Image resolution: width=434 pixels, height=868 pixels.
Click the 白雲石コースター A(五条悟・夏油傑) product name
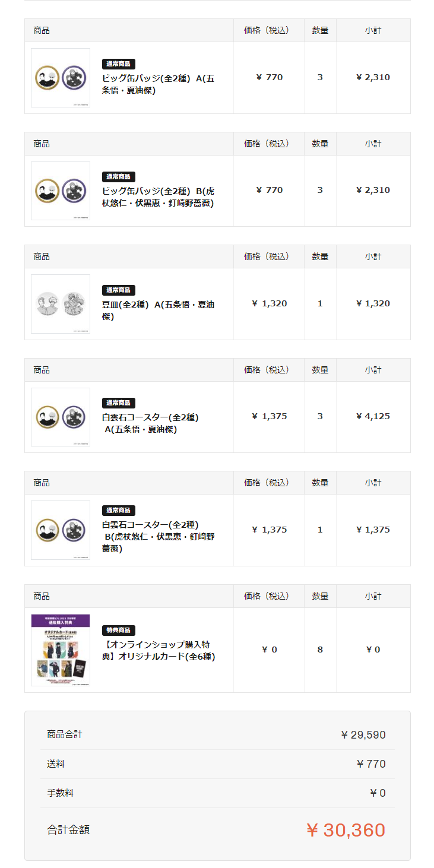pyautogui.click(x=150, y=423)
